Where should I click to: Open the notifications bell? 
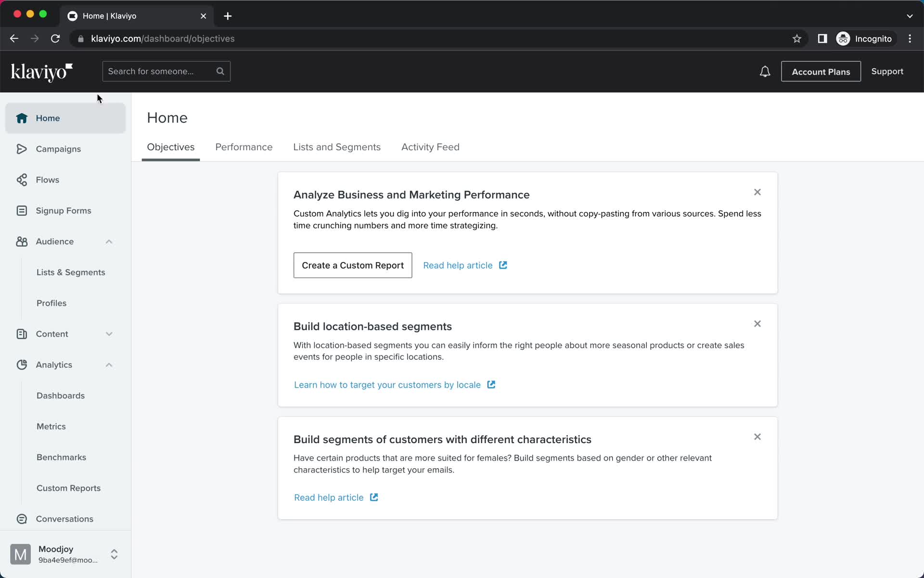coord(765,72)
